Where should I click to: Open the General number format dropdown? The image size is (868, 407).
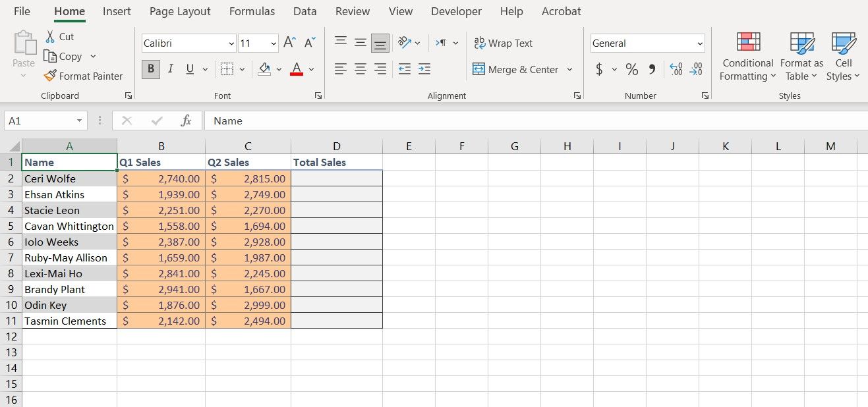click(x=700, y=43)
